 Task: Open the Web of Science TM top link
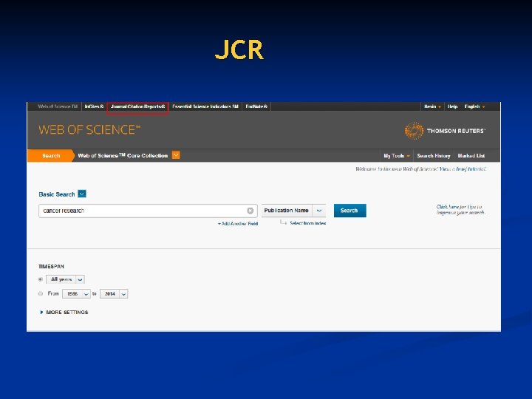point(58,106)
